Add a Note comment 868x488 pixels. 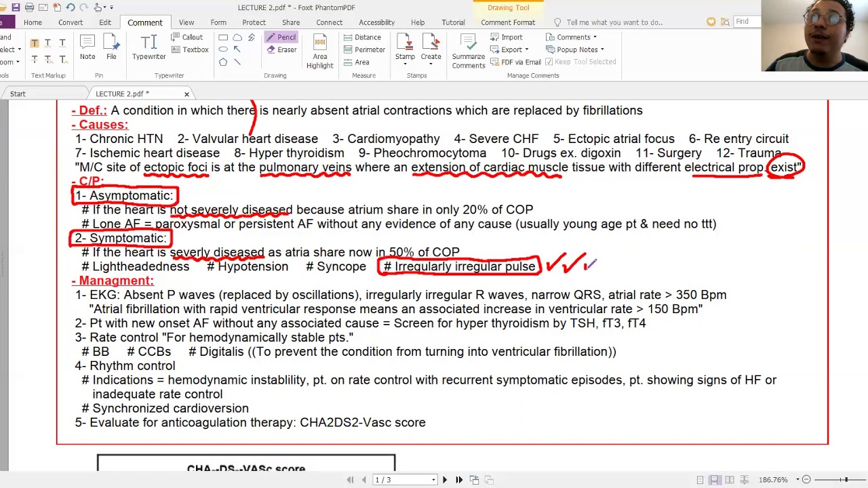point(87,47)
